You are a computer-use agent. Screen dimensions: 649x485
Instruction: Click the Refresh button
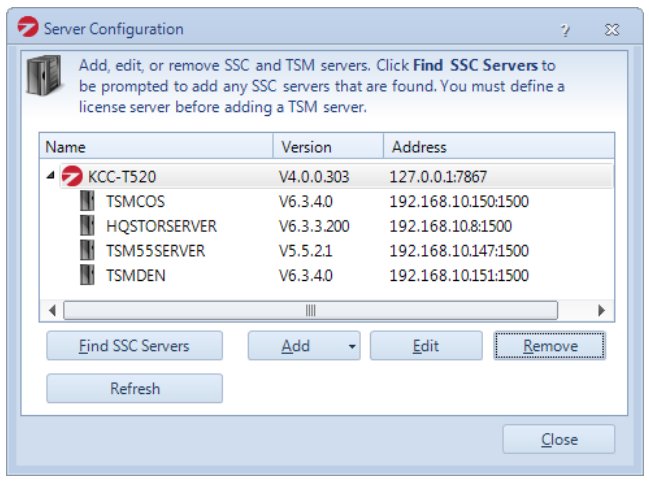coord(135,389)
